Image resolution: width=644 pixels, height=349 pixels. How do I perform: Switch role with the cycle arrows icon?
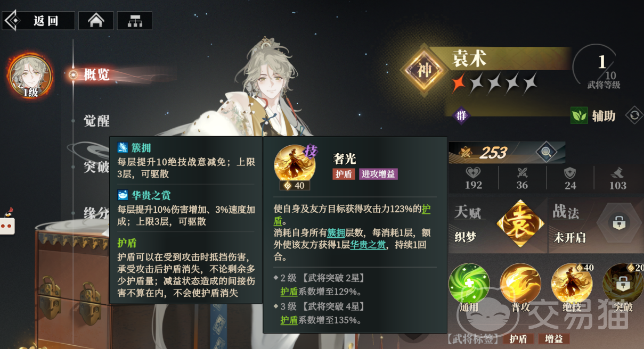pyautogui.click(x=634, y=115)
